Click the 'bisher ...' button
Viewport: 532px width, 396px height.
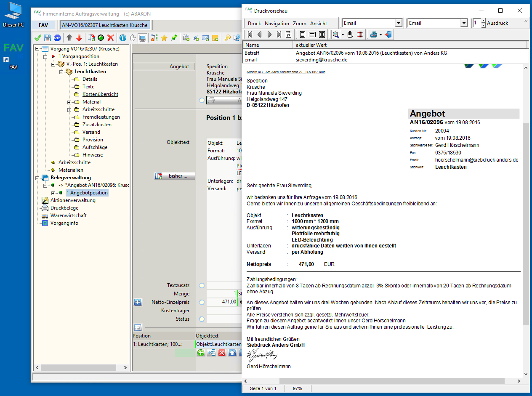pos(175,176)
